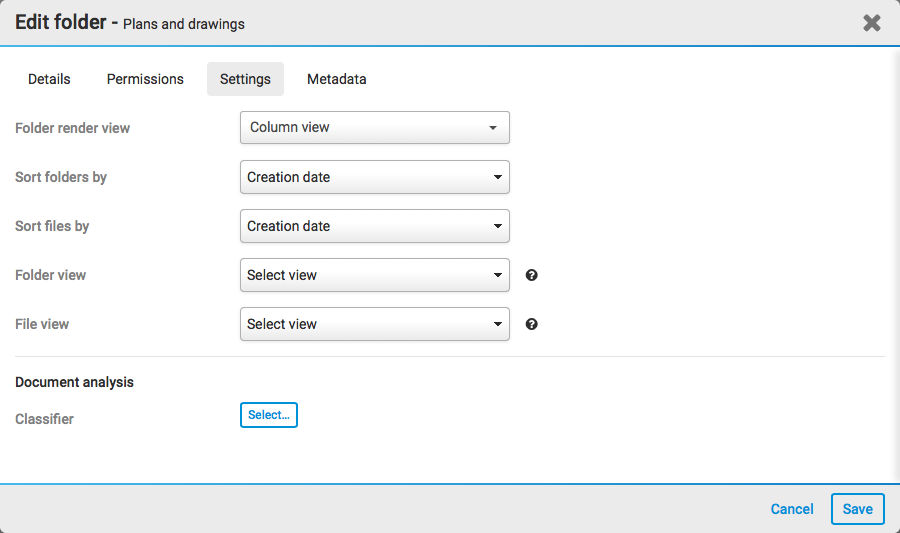This screenshot has width=900, height=533.
Task: Switch to the Details tab
Action: click(49, 79)
